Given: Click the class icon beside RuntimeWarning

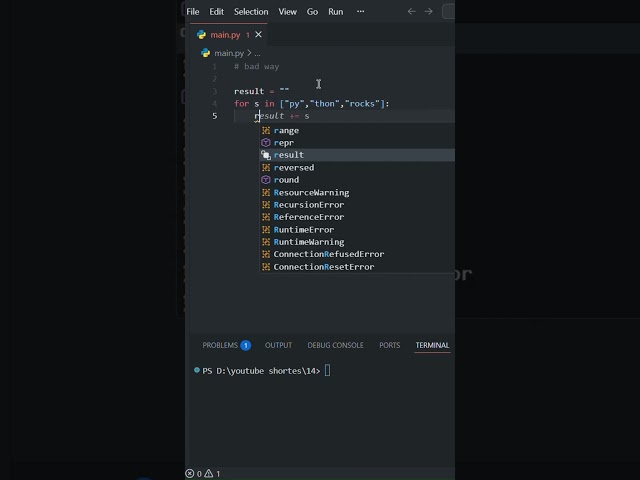Looking at the screenshot, I should (x=266, y=242).
